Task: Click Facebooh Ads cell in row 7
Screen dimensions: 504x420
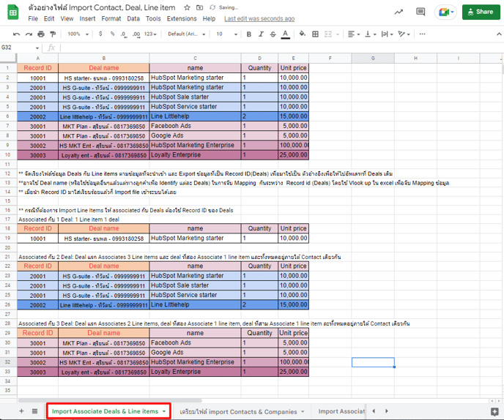Action: (195, 126)
